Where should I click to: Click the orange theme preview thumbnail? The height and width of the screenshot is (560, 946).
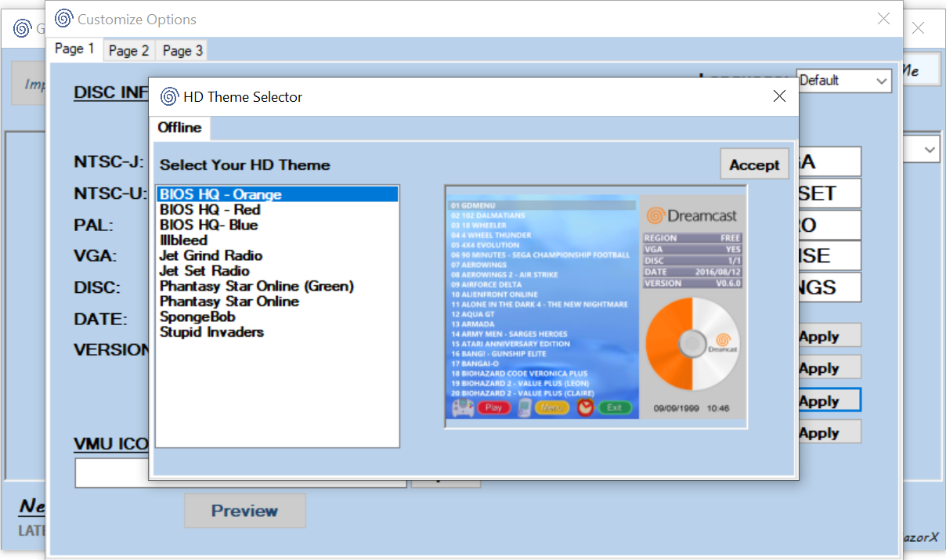(595, 306)
